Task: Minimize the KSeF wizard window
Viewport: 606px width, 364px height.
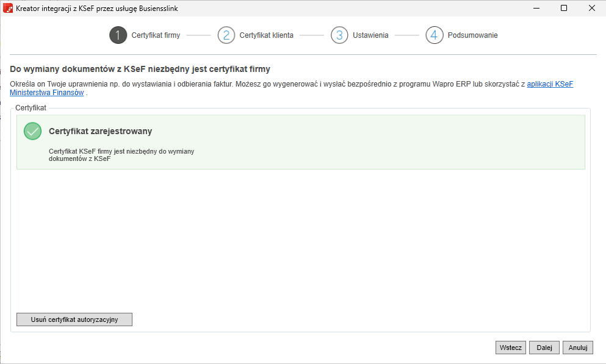Action: point(535,9)
